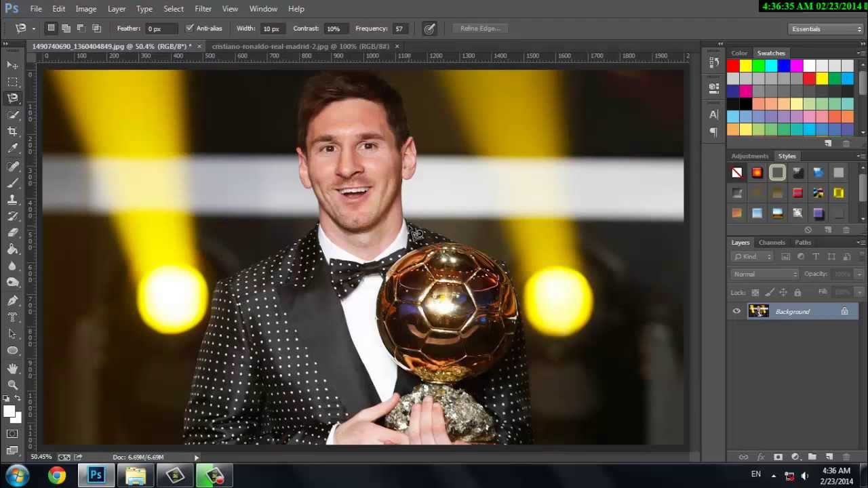Select the Clone Stamp tool
Screen dimensions: 868x488
pyautogui.click(x=13, y=200)
